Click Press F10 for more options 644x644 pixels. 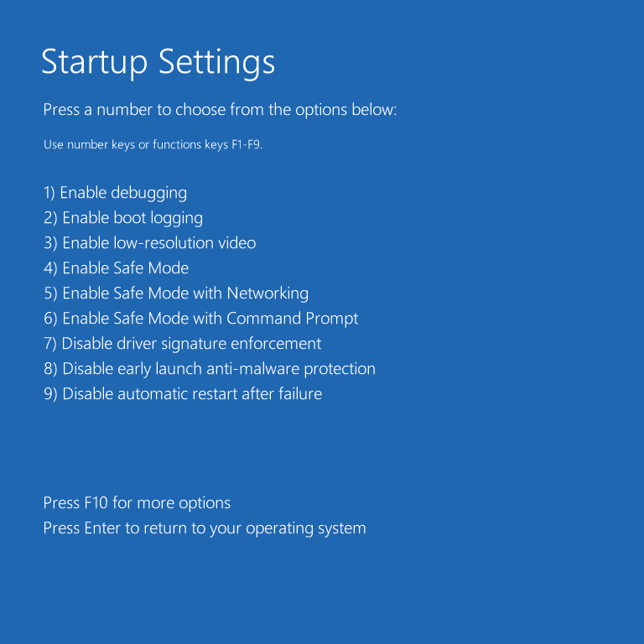pos(137,503)
